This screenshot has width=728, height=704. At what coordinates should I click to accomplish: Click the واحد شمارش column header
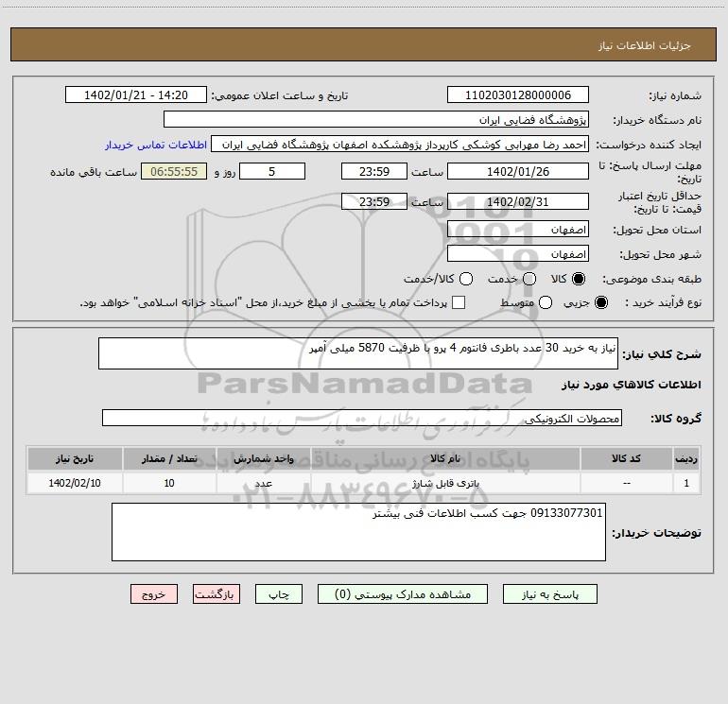263,458
